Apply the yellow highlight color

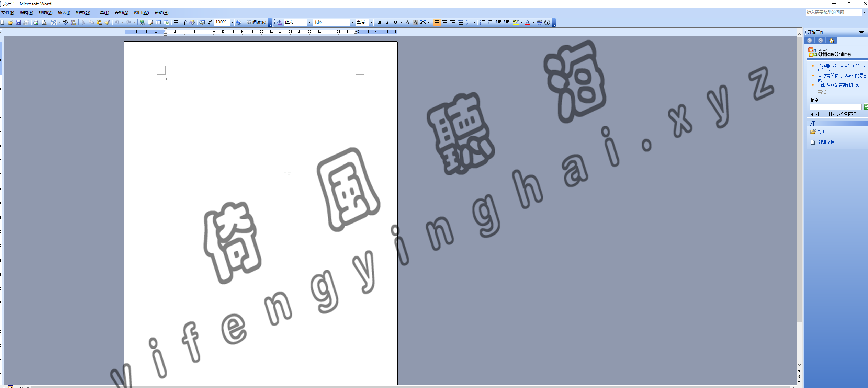(x=516, y=22)
